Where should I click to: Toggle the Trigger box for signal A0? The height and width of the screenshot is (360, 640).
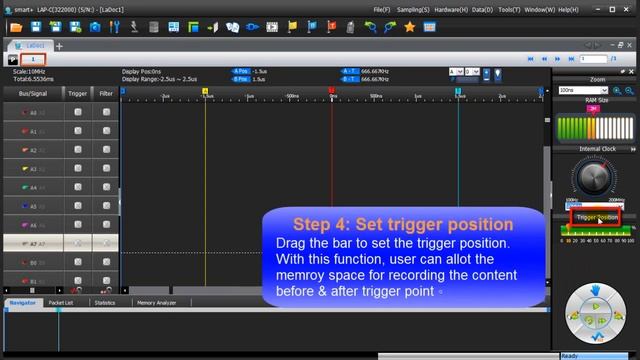(78, 112)
